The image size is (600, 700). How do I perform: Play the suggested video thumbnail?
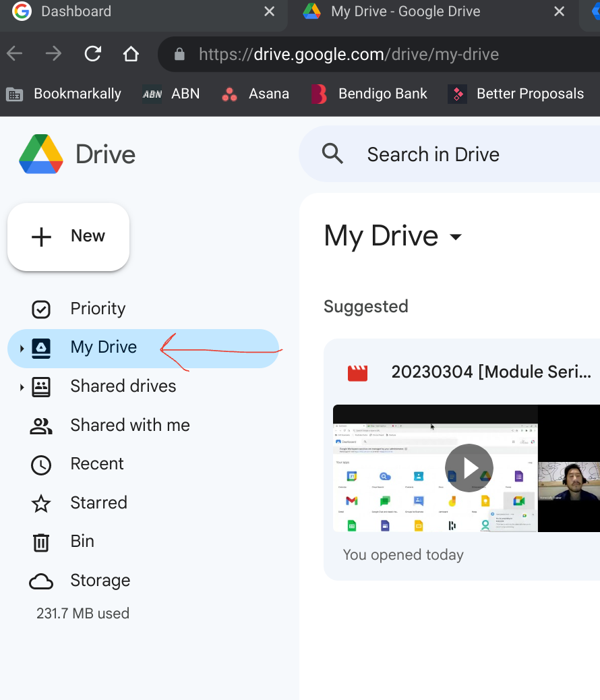click(x=469, y=467)
